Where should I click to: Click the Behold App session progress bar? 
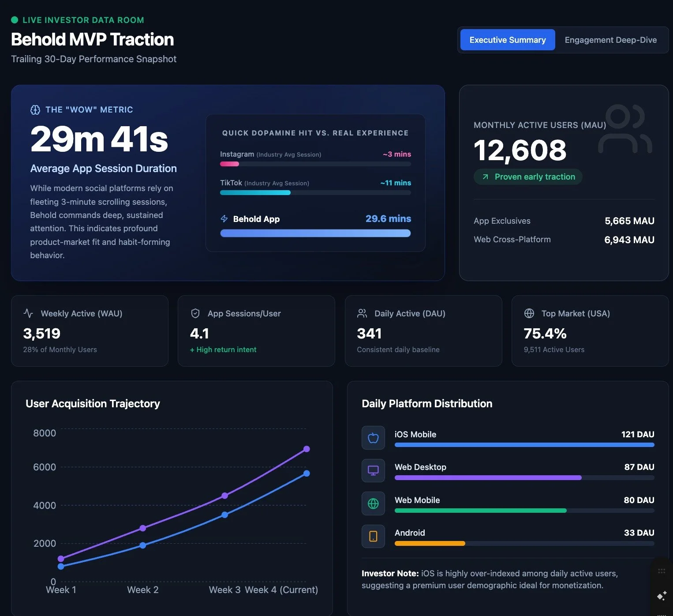point(315,233)
